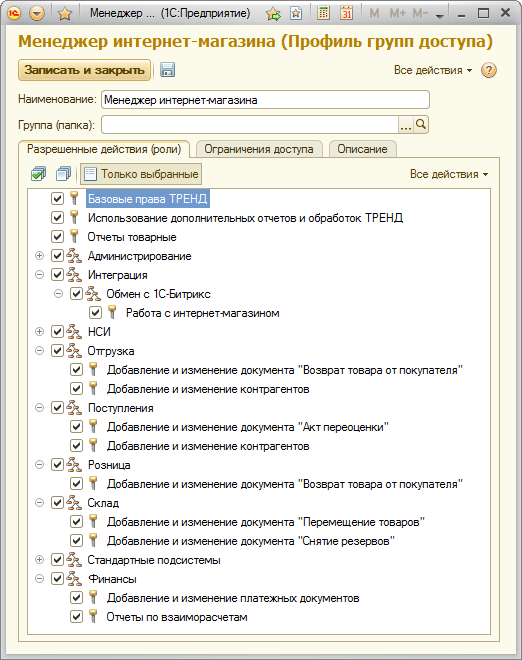
Task: Click the M- memory button
Action: tap(420, 13)
